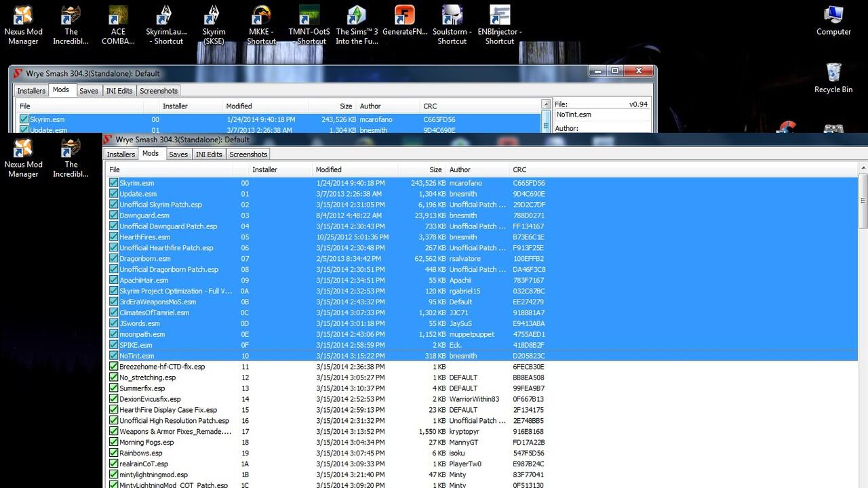Select HearthFire Display Case Fix.esp row
This screenshot has height=488, width=868.
tap(481, 410)
